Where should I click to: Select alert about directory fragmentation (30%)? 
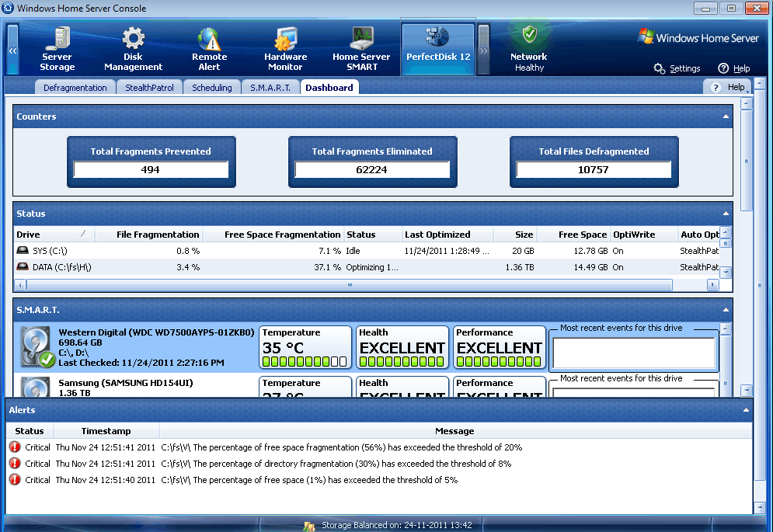pyautogui.click(x=378, y=464)
